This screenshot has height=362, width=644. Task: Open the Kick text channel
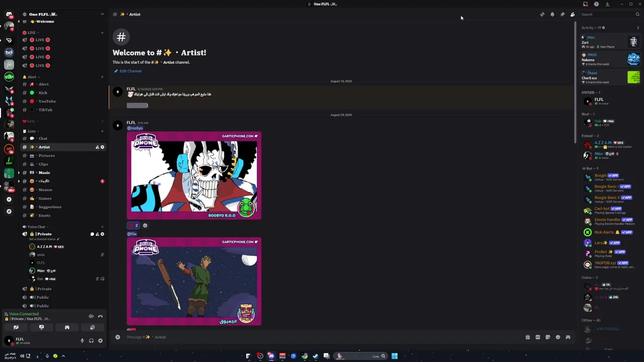coord(63,93)
